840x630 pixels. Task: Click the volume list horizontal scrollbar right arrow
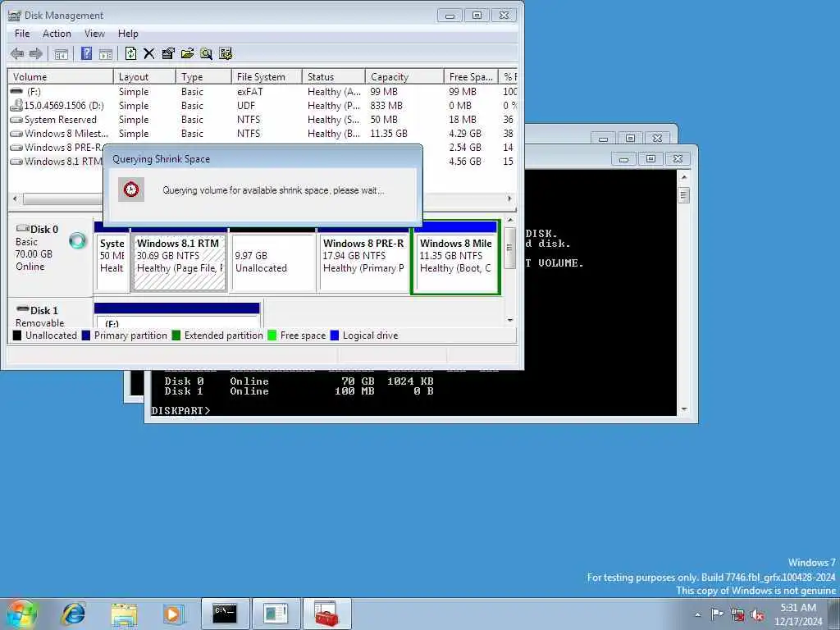click(509, 199)
